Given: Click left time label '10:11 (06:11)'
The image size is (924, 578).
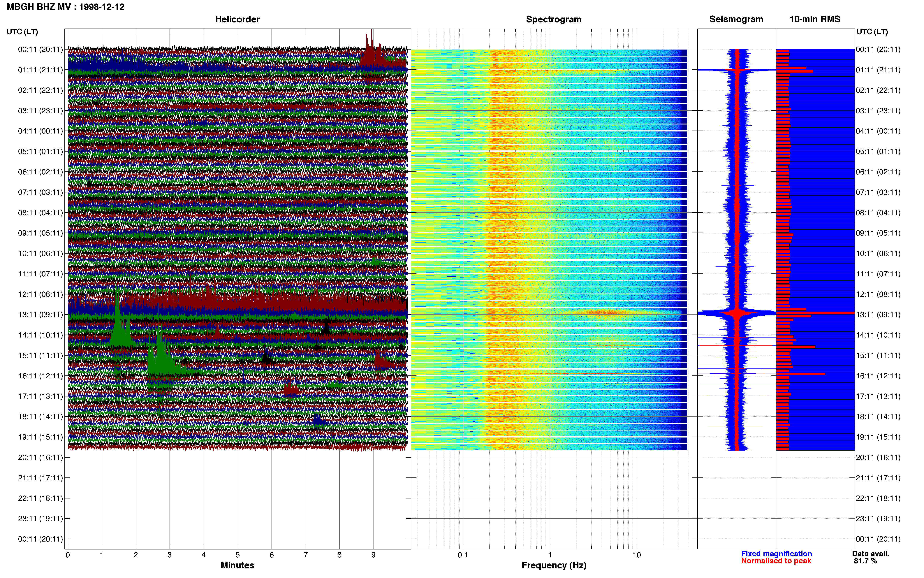Looking at the screenshot, I should (41, 253).
